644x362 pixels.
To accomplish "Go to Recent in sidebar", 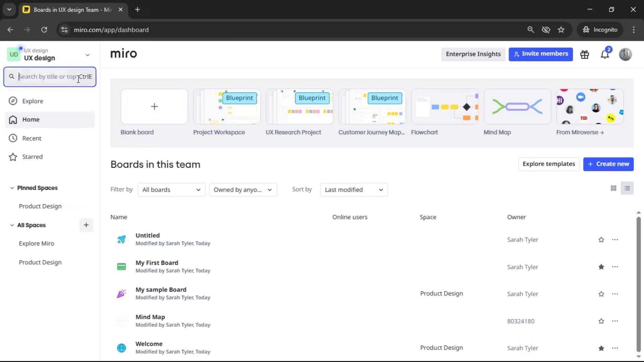I will (32, 138).
